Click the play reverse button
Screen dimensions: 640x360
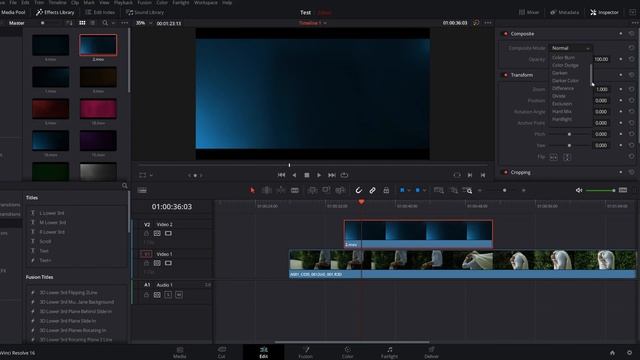pyautogui.click(x=294, y=175)
